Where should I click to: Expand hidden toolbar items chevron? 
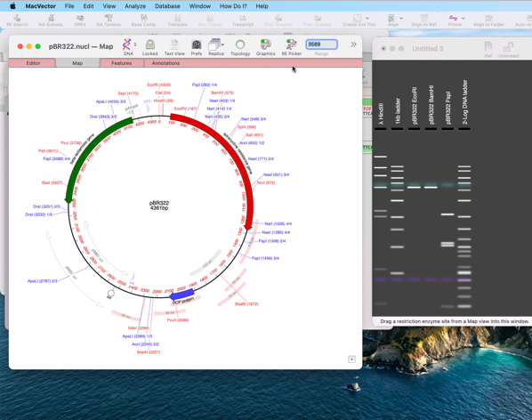coord(353,44)
